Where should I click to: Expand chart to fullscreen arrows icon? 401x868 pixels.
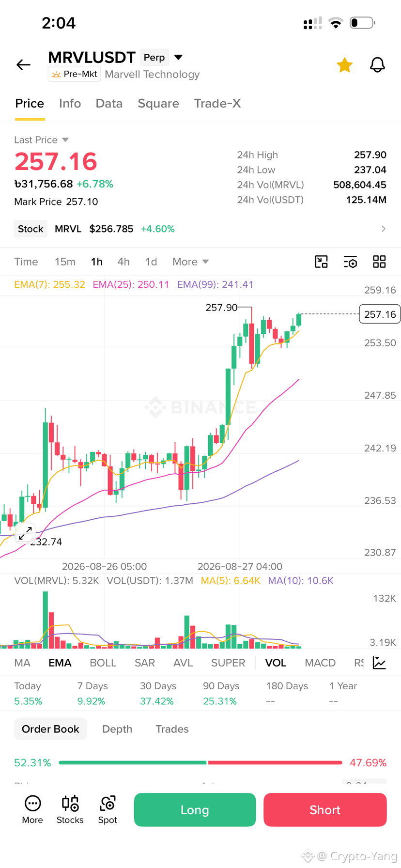(x=25, y=533)
